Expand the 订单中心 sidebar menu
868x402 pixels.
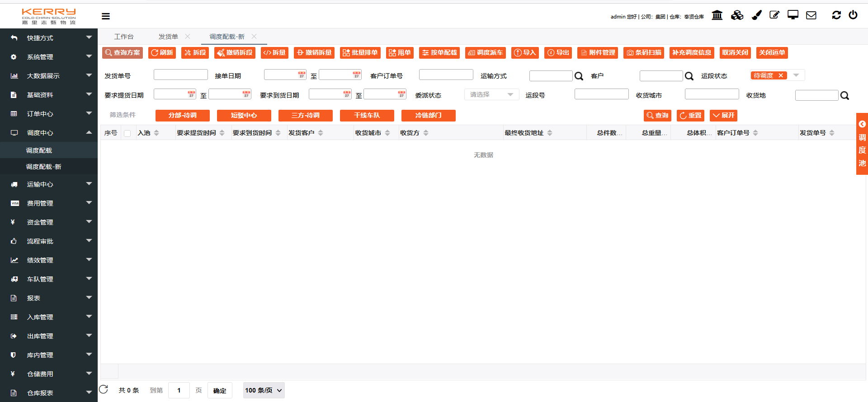click(x=49, y=114)
